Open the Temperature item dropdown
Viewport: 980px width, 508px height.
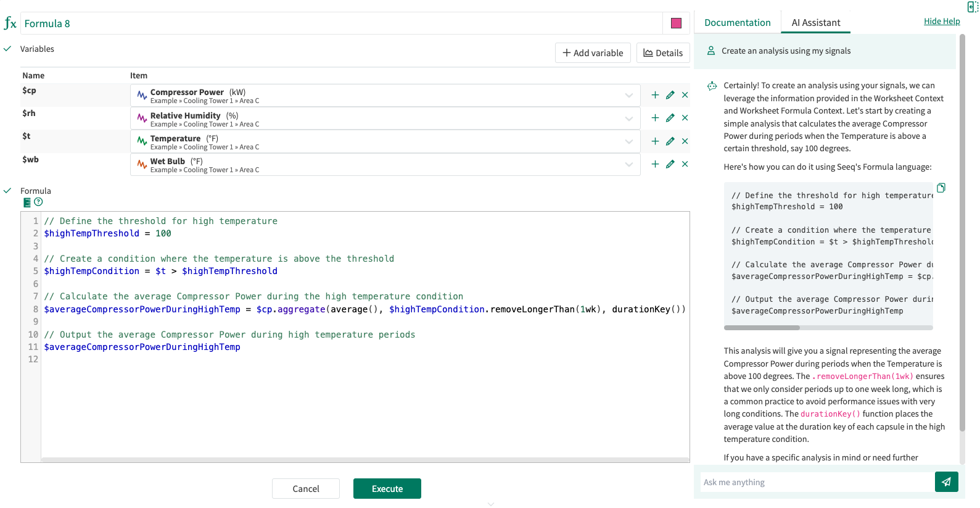point(628,142)
